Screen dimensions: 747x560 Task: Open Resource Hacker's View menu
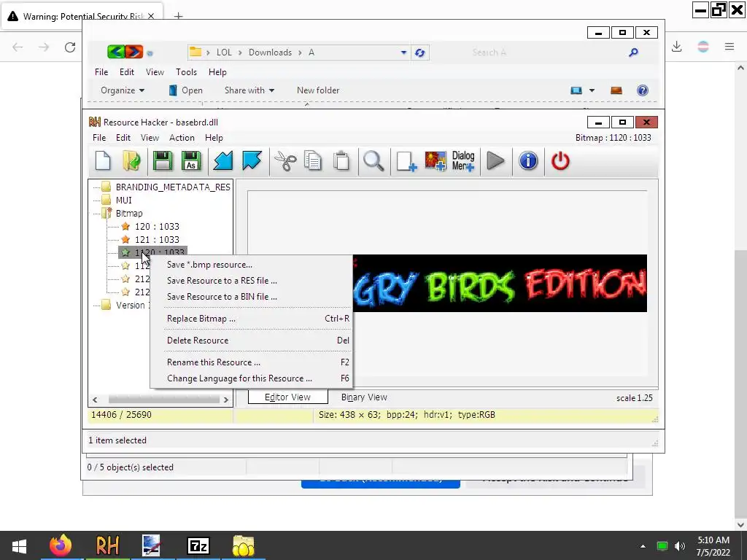(x=150, y=138)
